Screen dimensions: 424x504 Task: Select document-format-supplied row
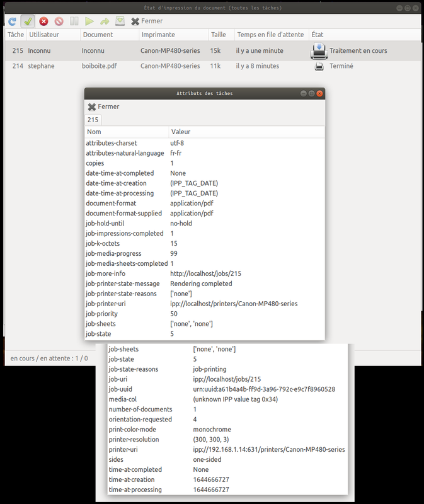coord(205,214)
